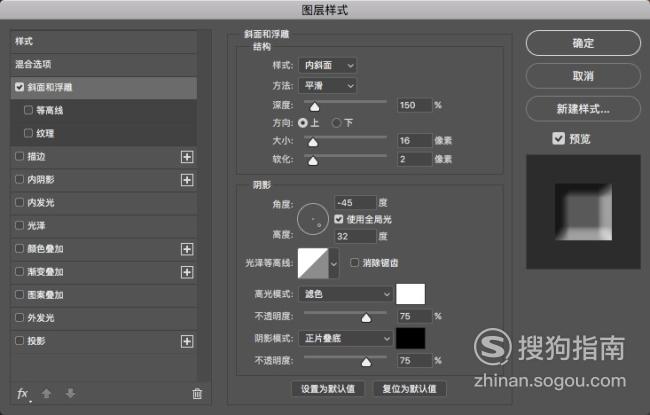Enable the Satin (光泽) checkbox

tap(19, 226)
